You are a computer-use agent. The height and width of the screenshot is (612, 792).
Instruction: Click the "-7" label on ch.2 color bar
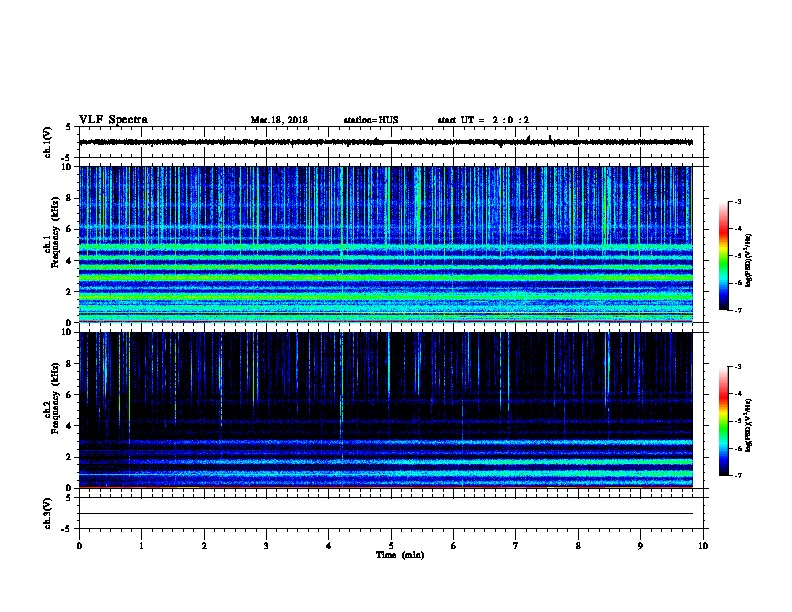tap(738, 476)
